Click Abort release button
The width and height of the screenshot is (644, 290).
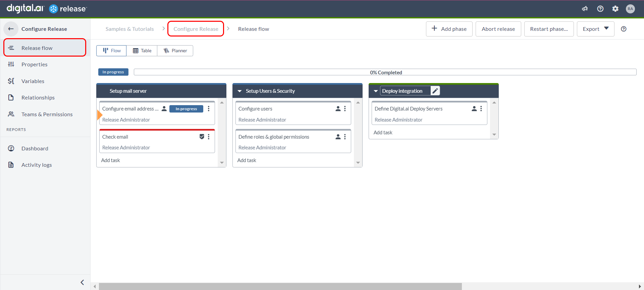498,29
